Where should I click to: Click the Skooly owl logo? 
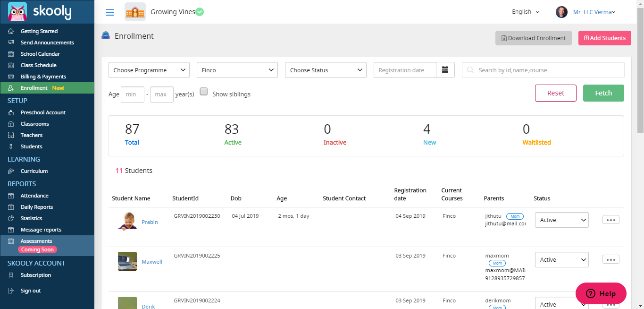[x=17, y=11]
